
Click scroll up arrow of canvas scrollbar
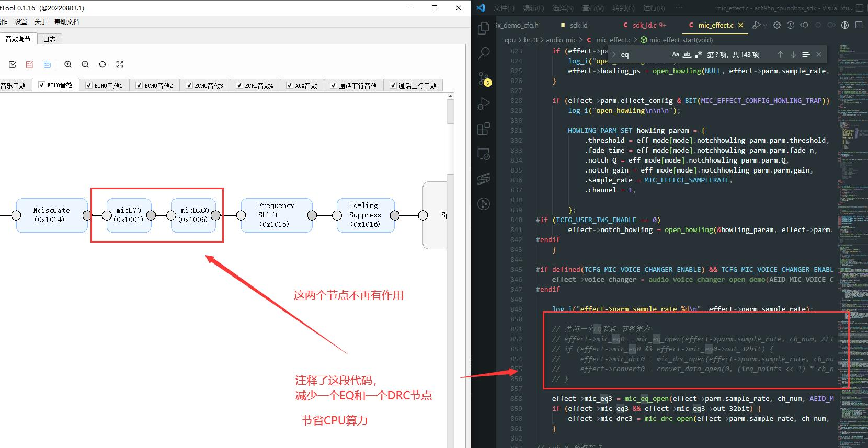(x=450, y=96)
